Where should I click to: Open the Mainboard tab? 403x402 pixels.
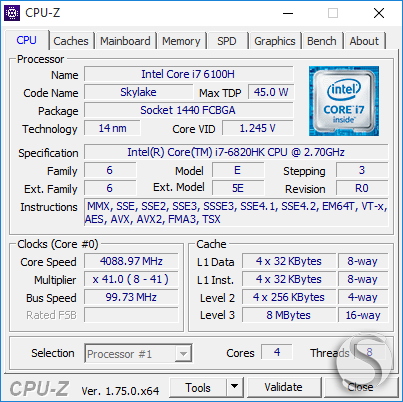tap(125, 41)
